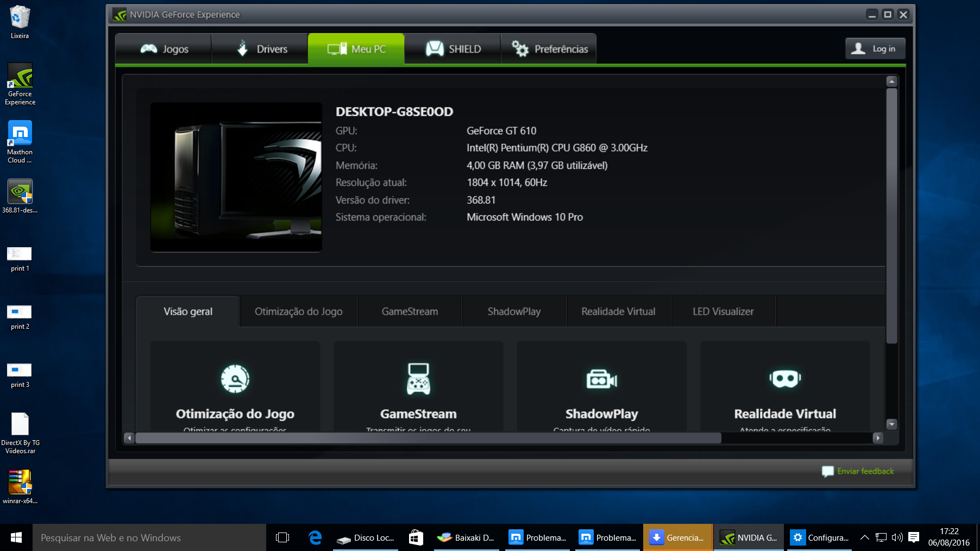This screenshot has width=980, height=551.
Task: Click the vertical scrollbar thumb
Action: (x=891, y=216)
